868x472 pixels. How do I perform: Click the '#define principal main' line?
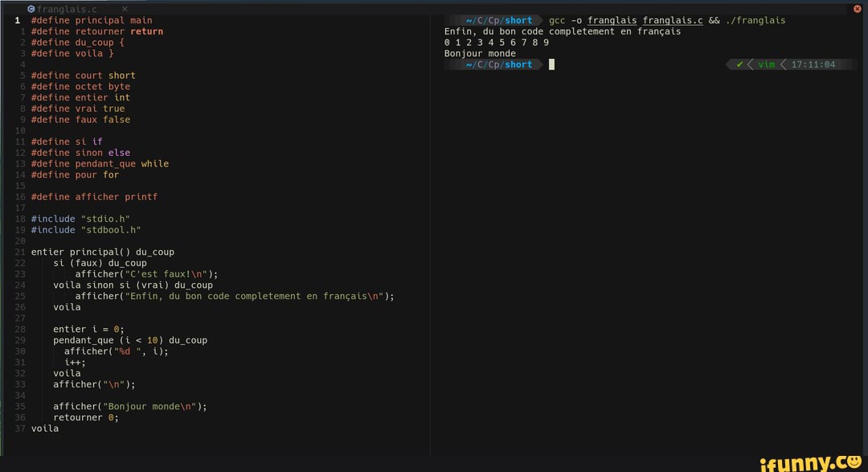click(x=91, y=21)
